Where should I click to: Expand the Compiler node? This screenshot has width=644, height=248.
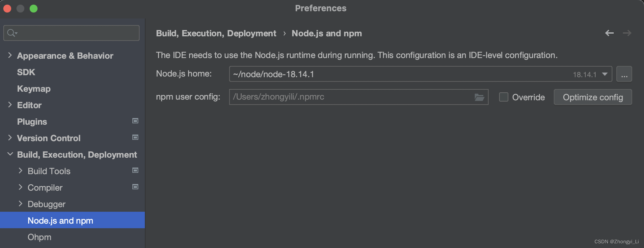tap(20, 187)
